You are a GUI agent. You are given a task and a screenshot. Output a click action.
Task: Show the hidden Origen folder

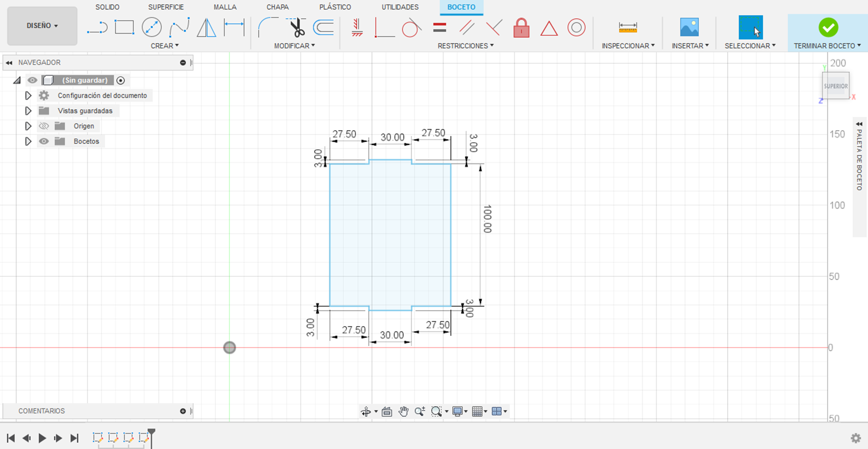(x=44, y=126)
